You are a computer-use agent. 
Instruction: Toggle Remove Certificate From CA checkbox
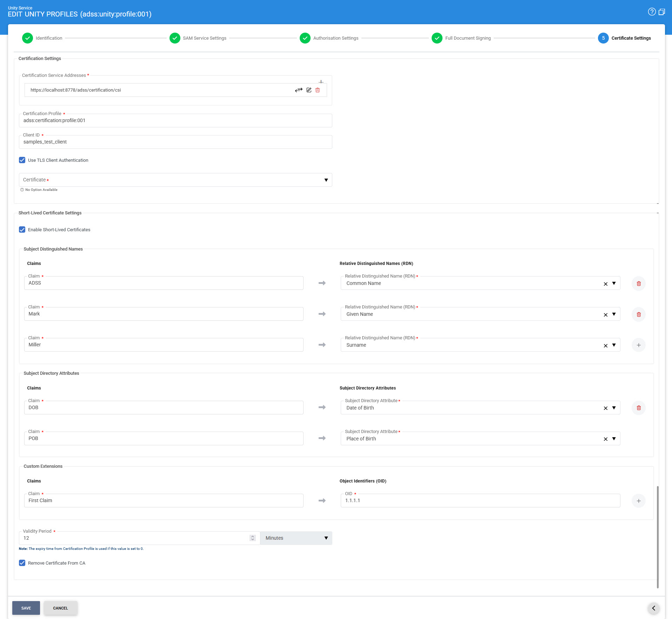click(22, 563)
